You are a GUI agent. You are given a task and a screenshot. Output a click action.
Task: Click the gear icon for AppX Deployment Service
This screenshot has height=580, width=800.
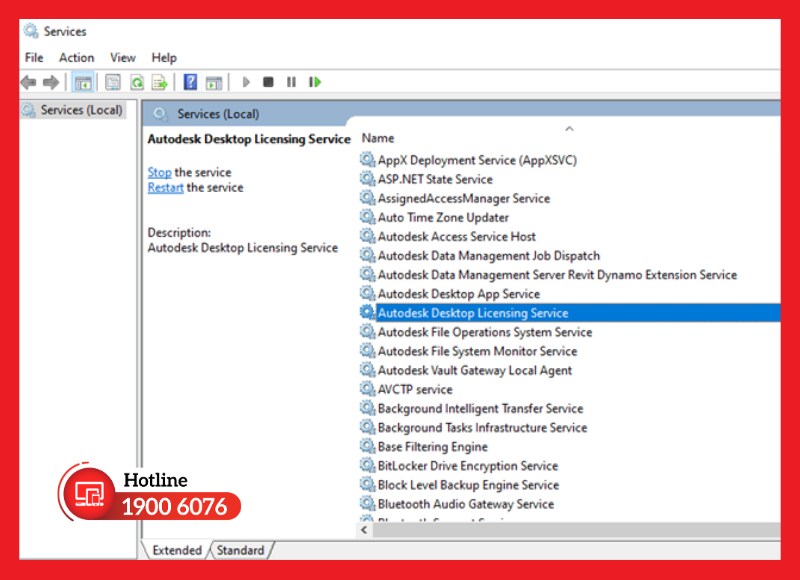(x=367, y=160)
